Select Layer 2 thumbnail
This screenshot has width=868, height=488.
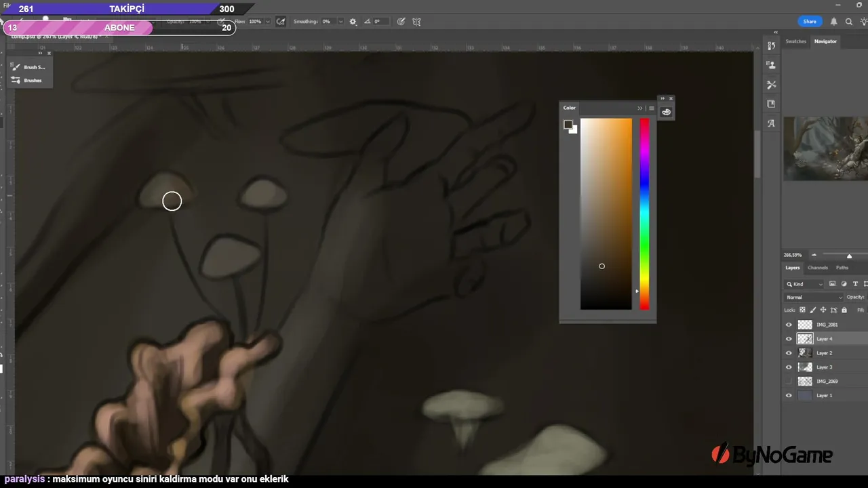coord(805,353)
